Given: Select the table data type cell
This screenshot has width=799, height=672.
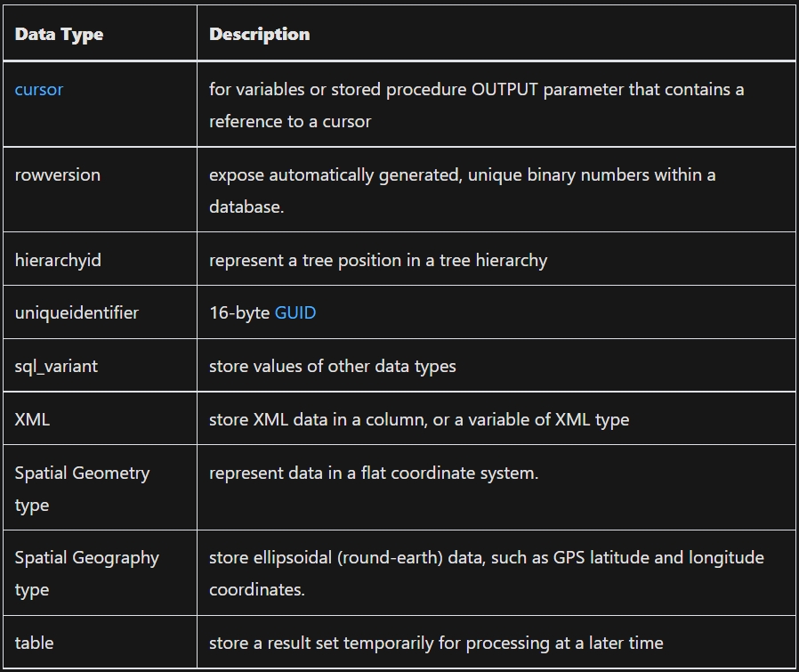Looking at the screenshot, I should (x=34, y=642).
